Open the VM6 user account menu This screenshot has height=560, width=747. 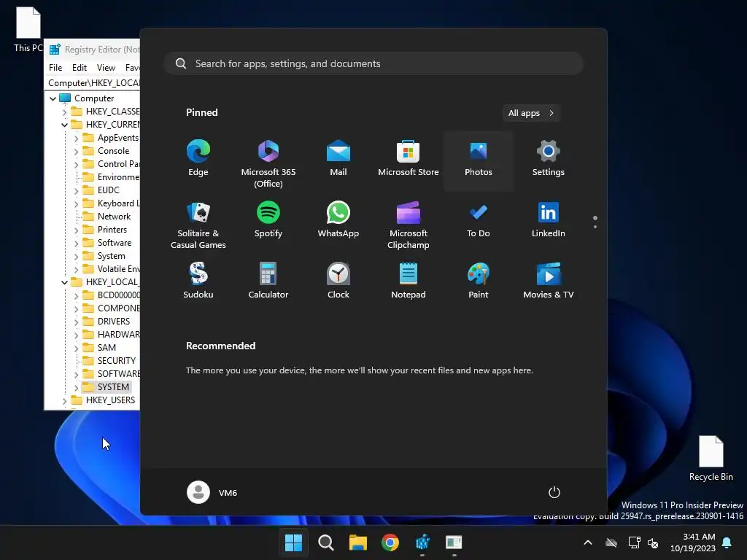point(212,492)
